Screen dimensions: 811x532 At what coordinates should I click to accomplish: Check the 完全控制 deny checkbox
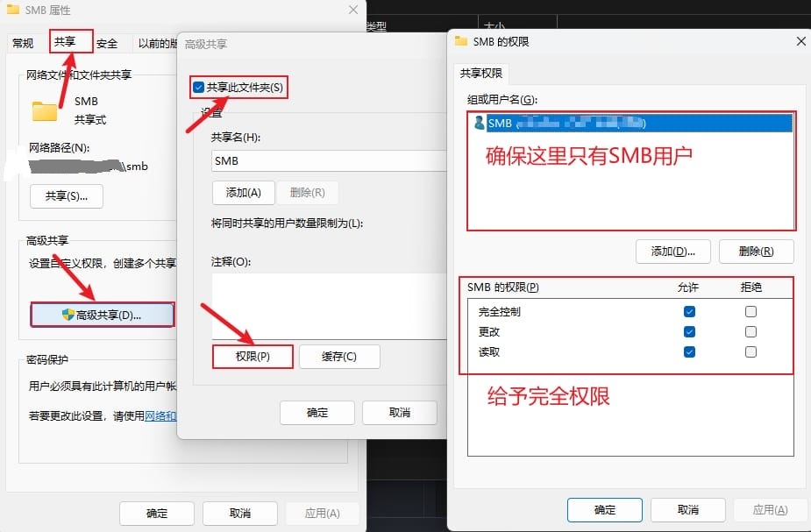click(x=751, y=311)
